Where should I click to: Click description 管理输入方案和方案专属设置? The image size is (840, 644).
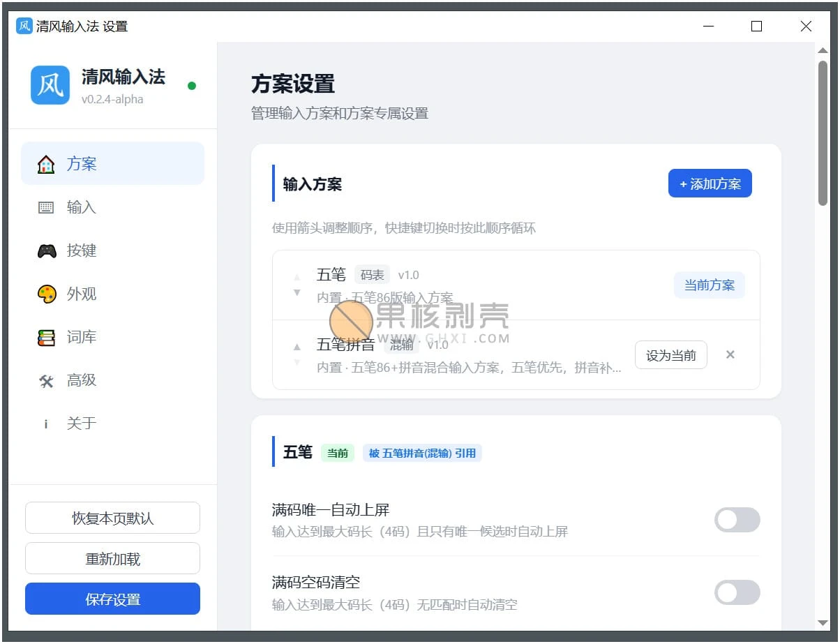point(340,113)
